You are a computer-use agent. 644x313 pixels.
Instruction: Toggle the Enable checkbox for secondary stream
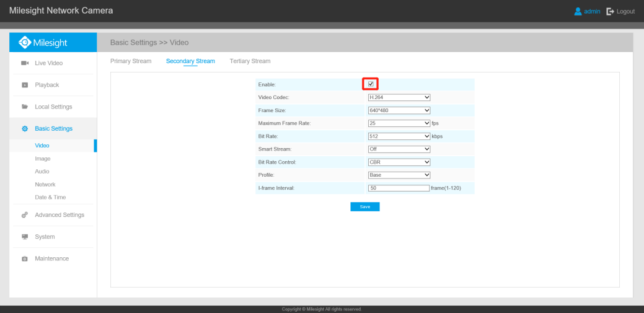point(371,84)
